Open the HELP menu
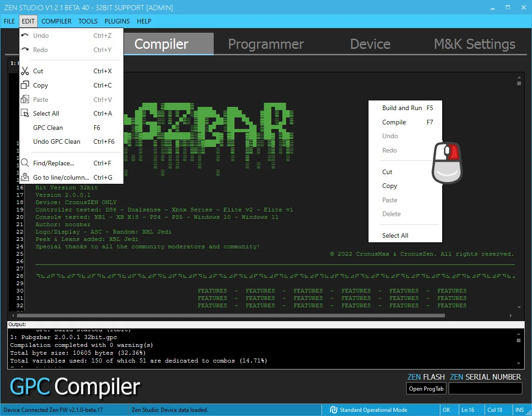This screenshot has width=532, height=416. pos(144,21)
